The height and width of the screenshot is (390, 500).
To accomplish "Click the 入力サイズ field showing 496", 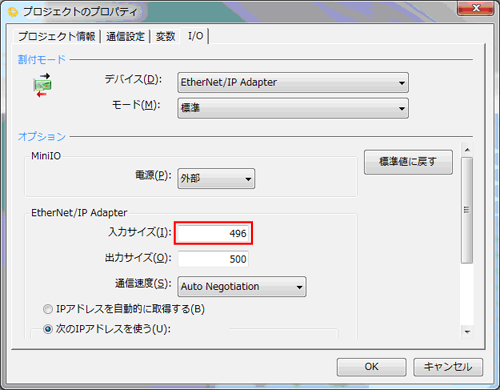I will [x=213, y=233].
